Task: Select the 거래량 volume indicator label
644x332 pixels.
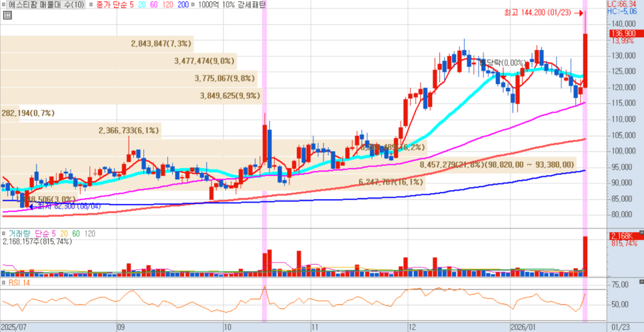Action: 19,233
